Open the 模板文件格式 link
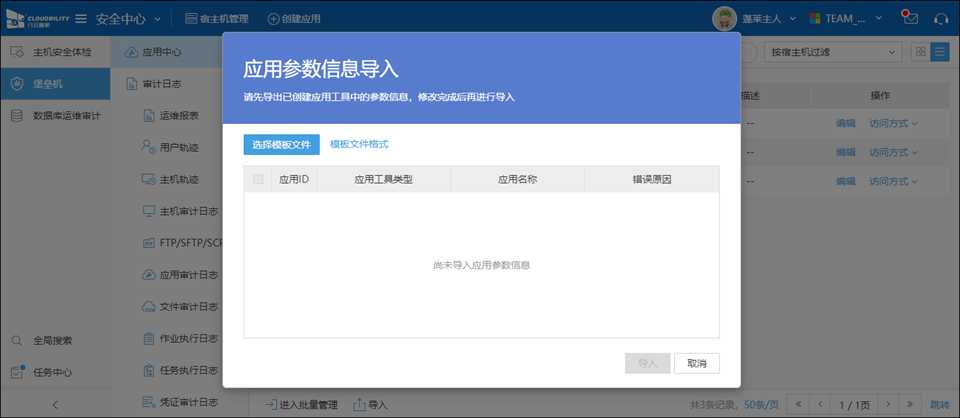The width and height of the screenshot is (960, 418). pos(359,145)
